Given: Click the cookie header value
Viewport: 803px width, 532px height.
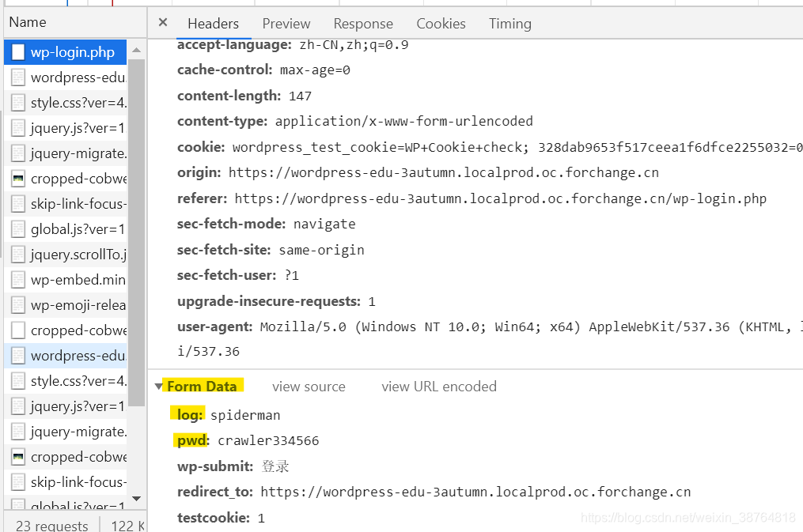Looking at the screenshot, I should (517, 147).
